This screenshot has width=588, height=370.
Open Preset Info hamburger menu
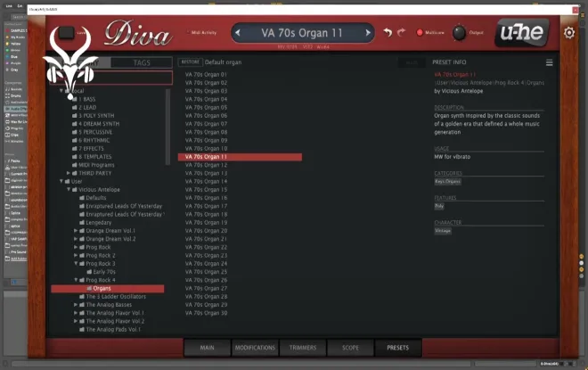[x=549, y=62]
